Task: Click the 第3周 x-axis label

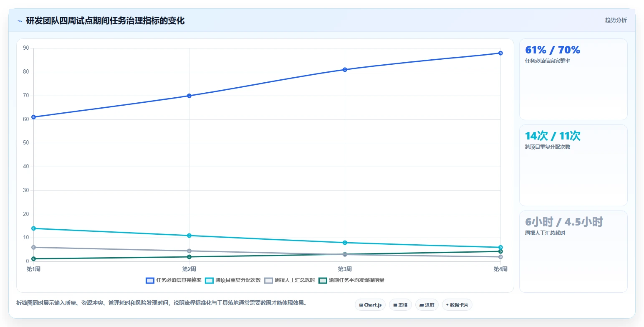Action: (345, 269)
